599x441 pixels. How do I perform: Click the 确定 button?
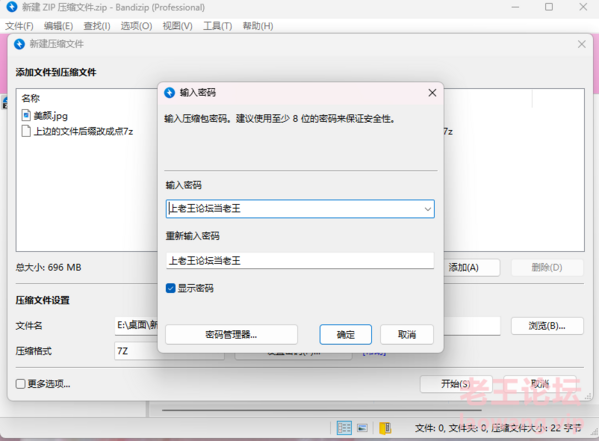tap(345, 334)
